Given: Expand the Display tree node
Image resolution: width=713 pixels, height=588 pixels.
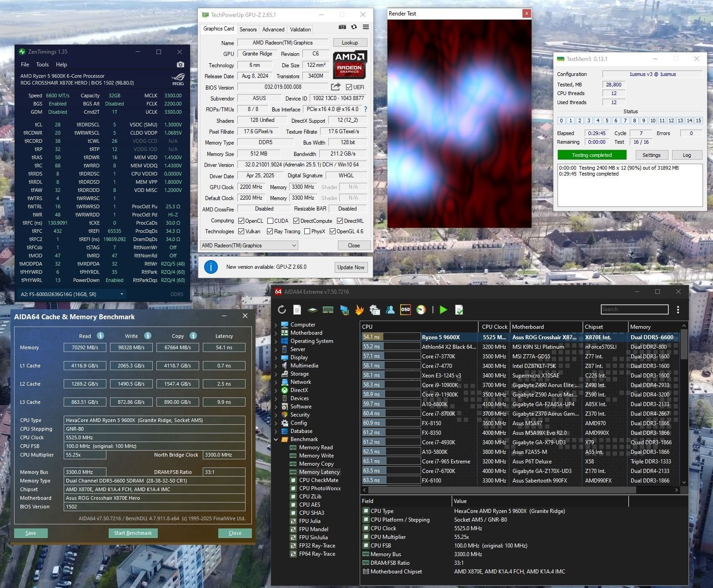Looking at the screenshot, I should click(x=276, y=357).
